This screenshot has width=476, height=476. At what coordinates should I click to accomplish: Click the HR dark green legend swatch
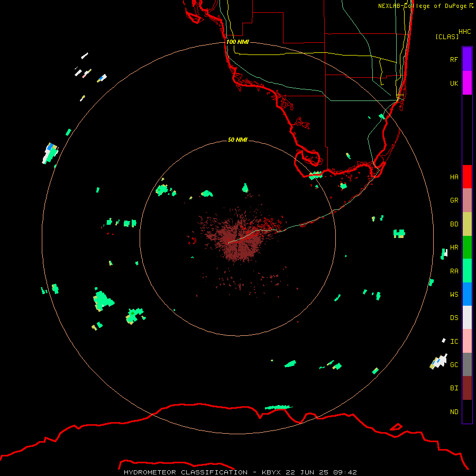[467, 248]
